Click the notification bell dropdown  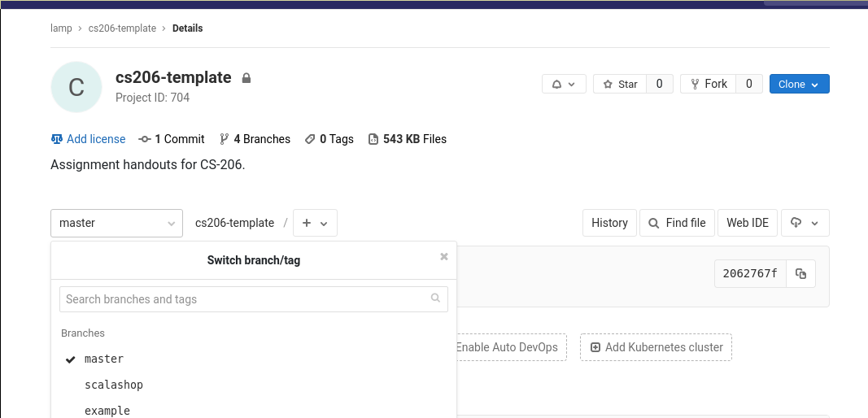pyautogui.click(x=564, y=84)
